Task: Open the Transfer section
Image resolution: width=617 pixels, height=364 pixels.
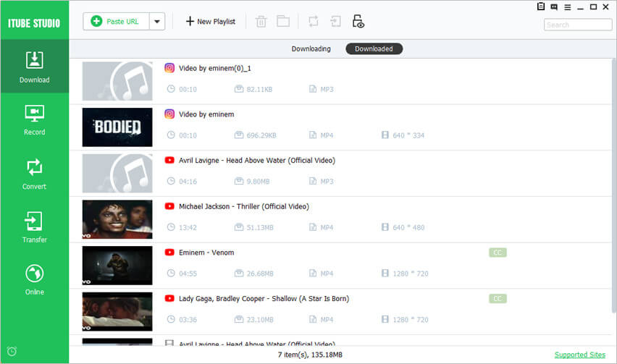Action: point(34,227)
